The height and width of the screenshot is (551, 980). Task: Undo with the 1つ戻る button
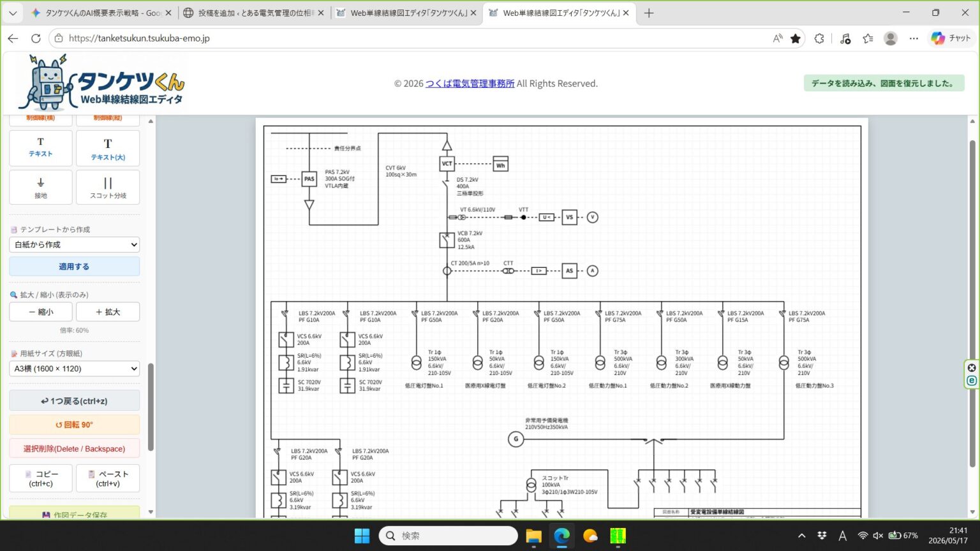75,400
